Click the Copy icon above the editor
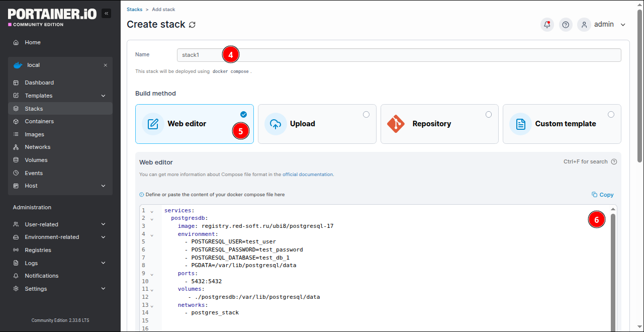Screen dimensions: 644x332 point(594,195)
